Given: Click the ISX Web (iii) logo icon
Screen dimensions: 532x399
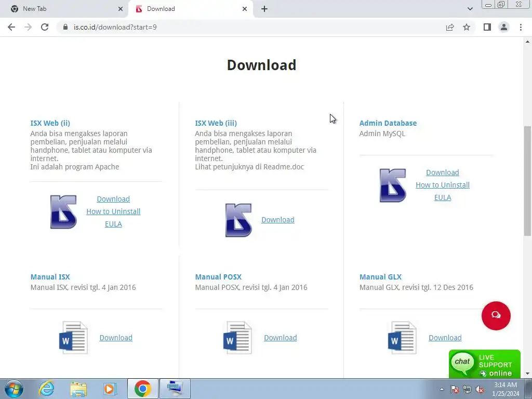Looking at the screenshot, I should tap(238, 220).
